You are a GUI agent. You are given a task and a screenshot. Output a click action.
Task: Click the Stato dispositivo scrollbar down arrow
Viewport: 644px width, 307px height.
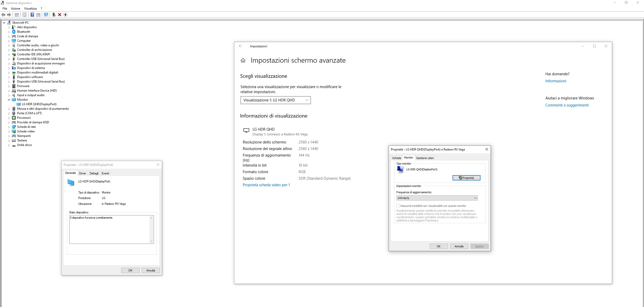[151, 241]
